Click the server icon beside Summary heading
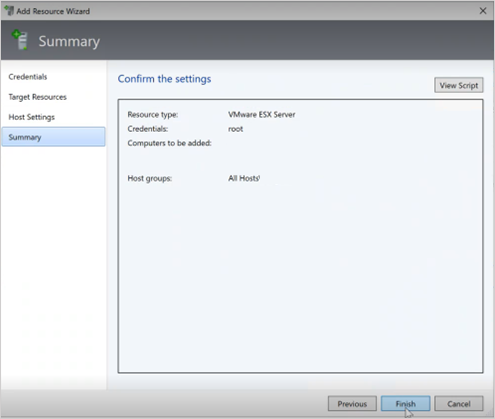This screenshot has height=419, width=495. pyautogui.click(x=20, y=40)
